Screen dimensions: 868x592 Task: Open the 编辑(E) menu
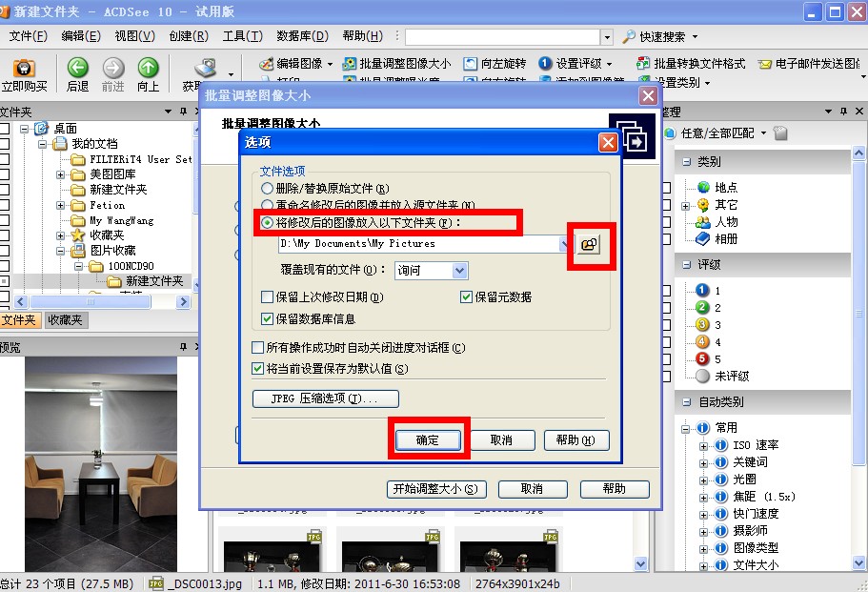81,36
